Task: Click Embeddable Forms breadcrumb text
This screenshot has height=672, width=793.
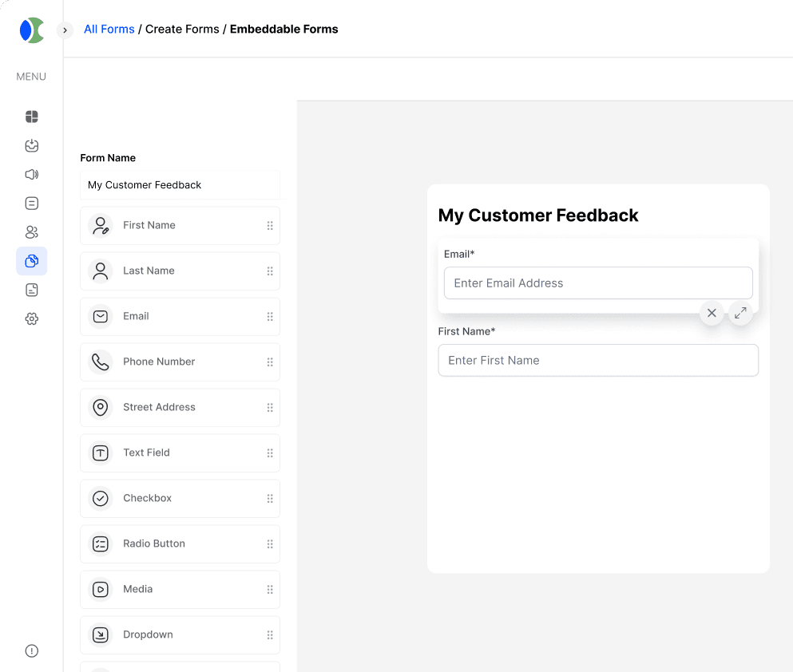Action: click(x=283, y=30)
